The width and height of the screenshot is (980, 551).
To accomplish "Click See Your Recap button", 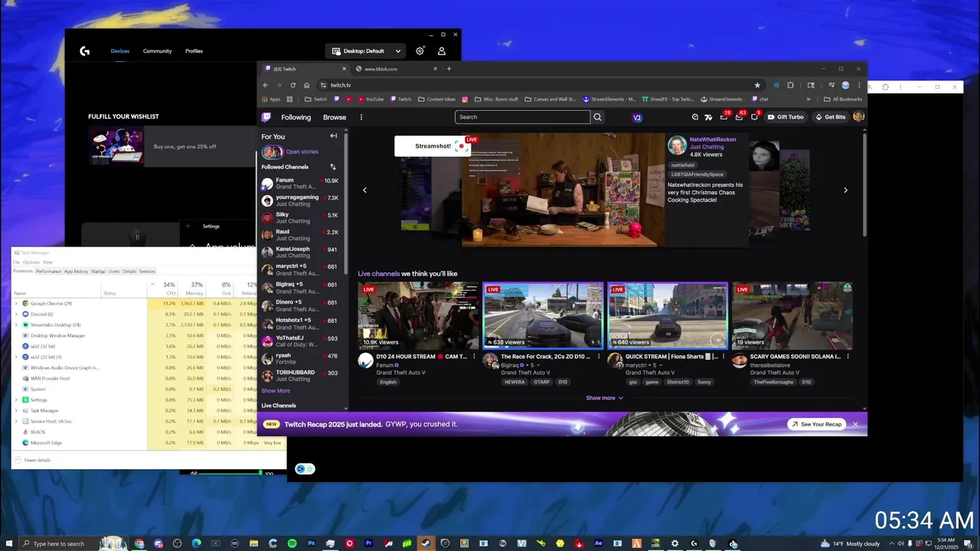I will point(817,424).
